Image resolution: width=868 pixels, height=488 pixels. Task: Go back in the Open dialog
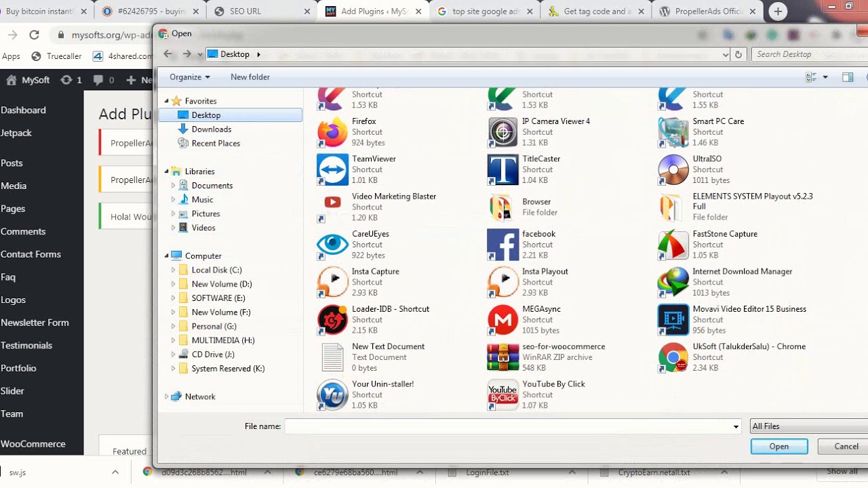[167, 54]
